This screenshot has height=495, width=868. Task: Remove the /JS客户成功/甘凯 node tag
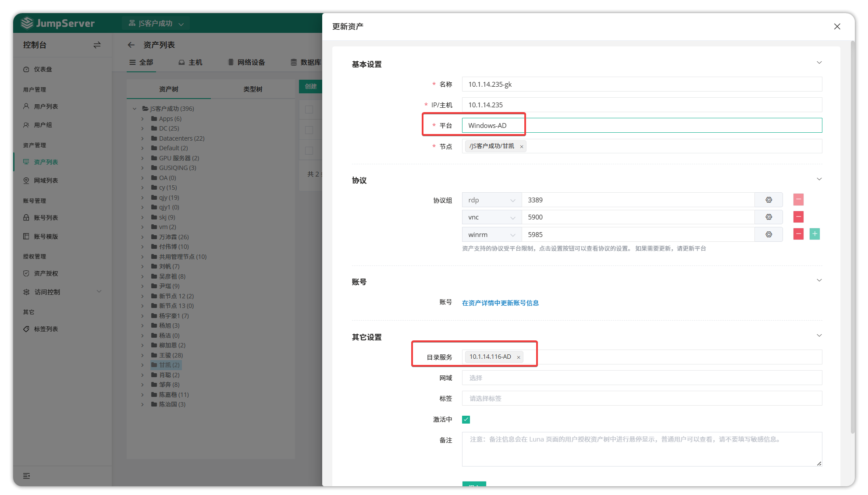click(522, 147)
